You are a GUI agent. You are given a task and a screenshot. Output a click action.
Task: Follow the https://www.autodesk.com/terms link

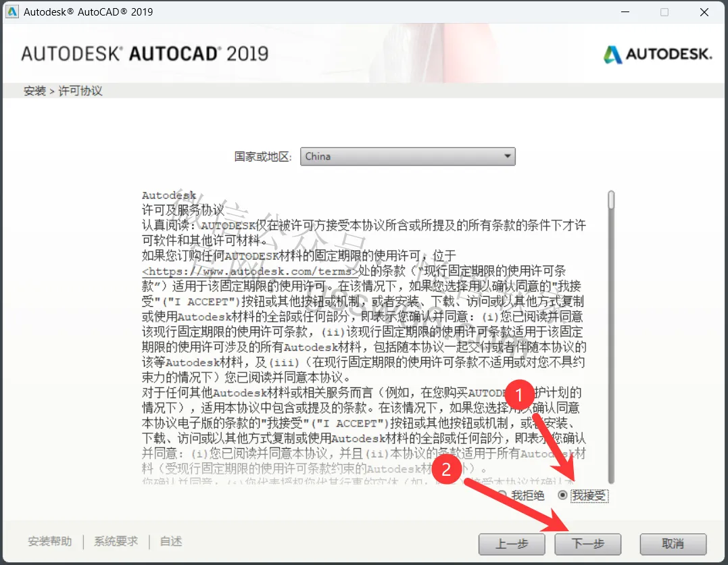click(x=250, y=271)
